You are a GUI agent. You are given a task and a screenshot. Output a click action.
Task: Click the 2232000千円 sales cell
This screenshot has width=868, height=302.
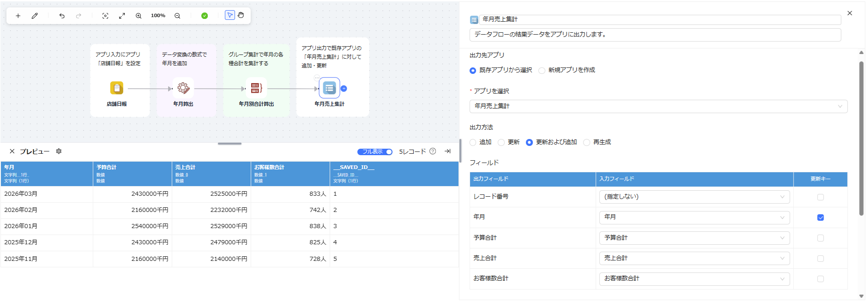211,210
